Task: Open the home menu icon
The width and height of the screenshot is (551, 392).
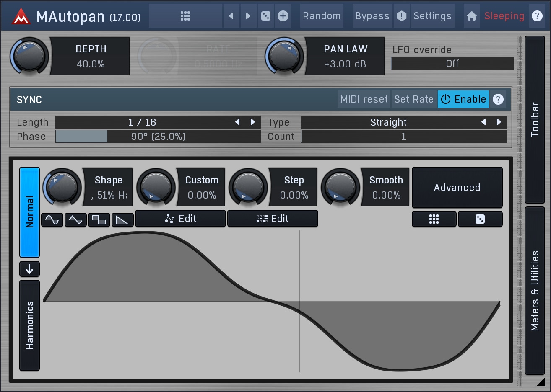Action: (472, 16)
